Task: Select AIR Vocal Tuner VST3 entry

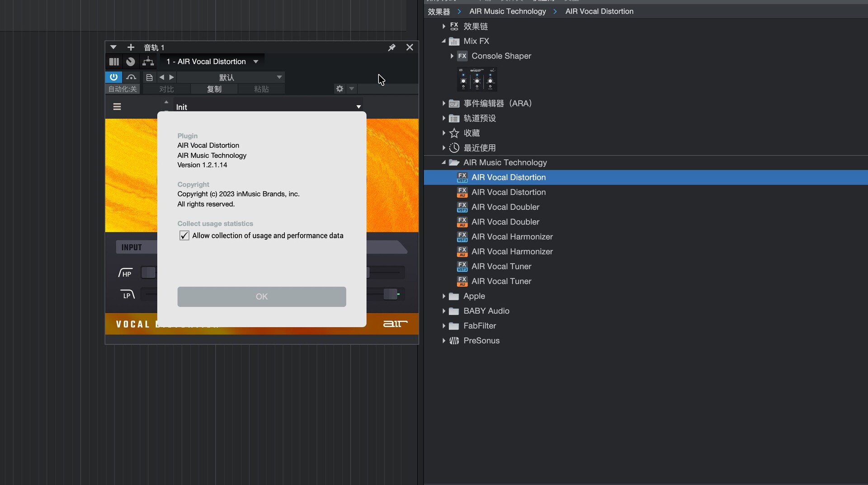Action: coord(501,267)
